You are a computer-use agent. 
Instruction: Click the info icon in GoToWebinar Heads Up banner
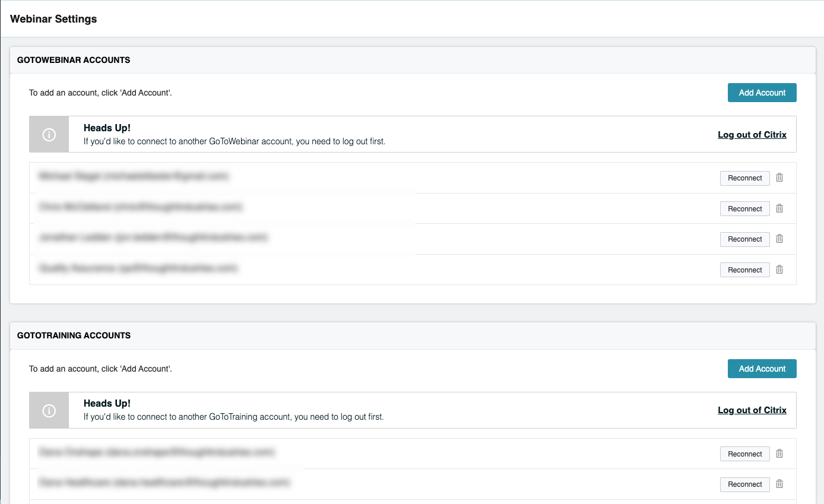coord(49,135)
